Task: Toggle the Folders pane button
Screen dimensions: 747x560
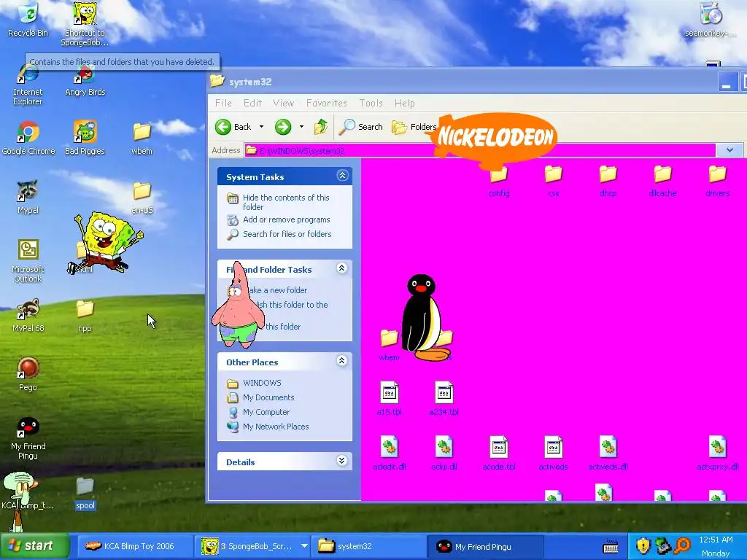Action: pos(414,127)
